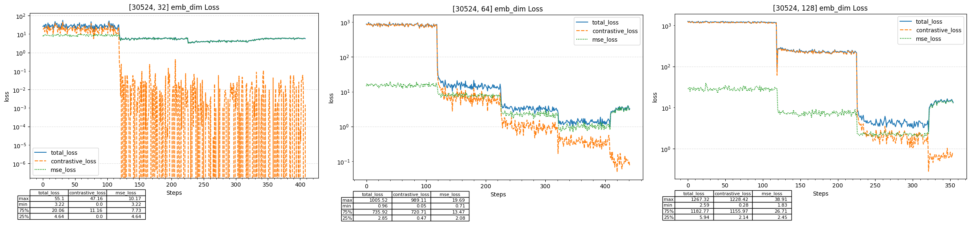Click the '2.59' table cell

[x=694, y=205]
